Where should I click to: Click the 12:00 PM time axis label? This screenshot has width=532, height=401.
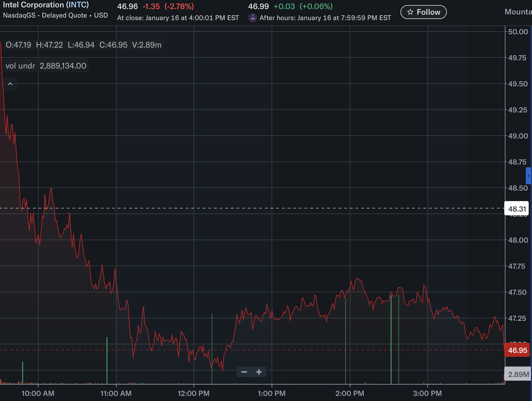[x=194, y=393]
